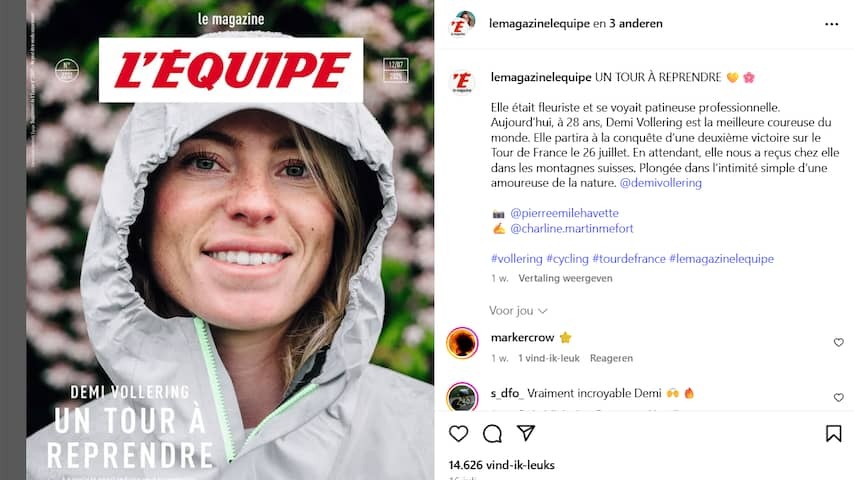Open the comment speech bubble icon
The image size is (854, 480).
pyautogui.click(x=492, y=434)
